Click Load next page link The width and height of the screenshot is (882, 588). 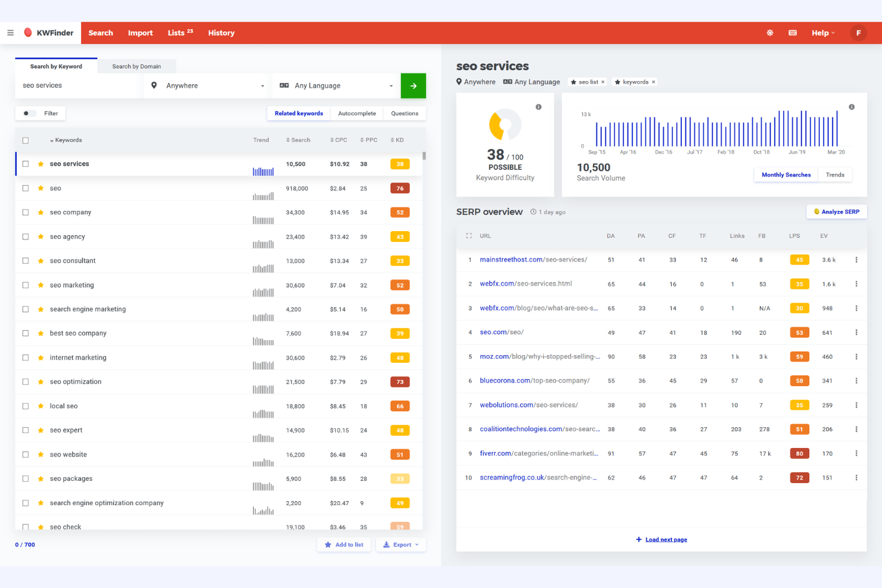661,540
